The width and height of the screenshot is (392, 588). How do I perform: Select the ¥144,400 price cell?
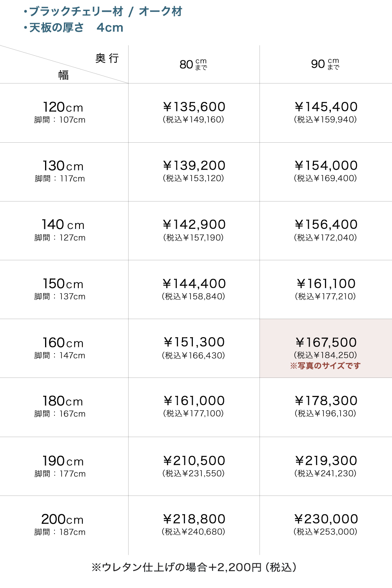point(194,284)
